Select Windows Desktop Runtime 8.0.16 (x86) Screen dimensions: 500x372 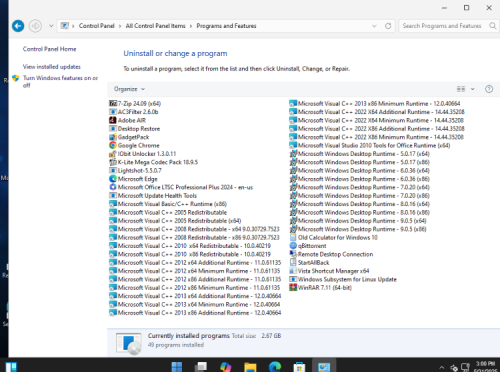[359, 212]
